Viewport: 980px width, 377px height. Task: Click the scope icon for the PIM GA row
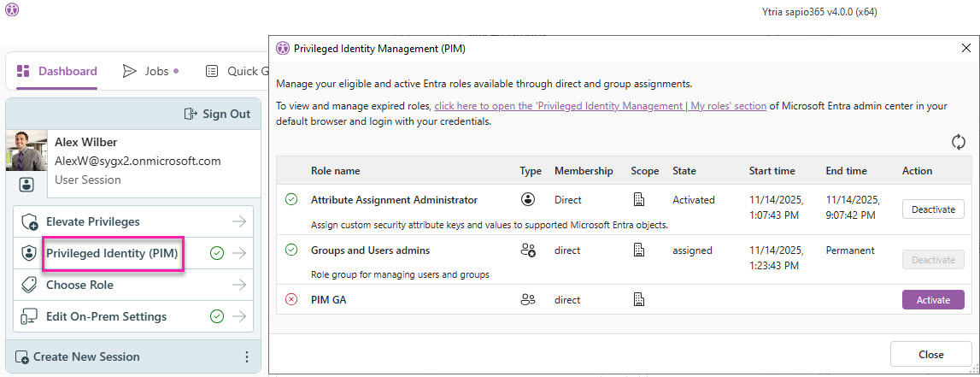pyautogui.click(x=638, y=300)
